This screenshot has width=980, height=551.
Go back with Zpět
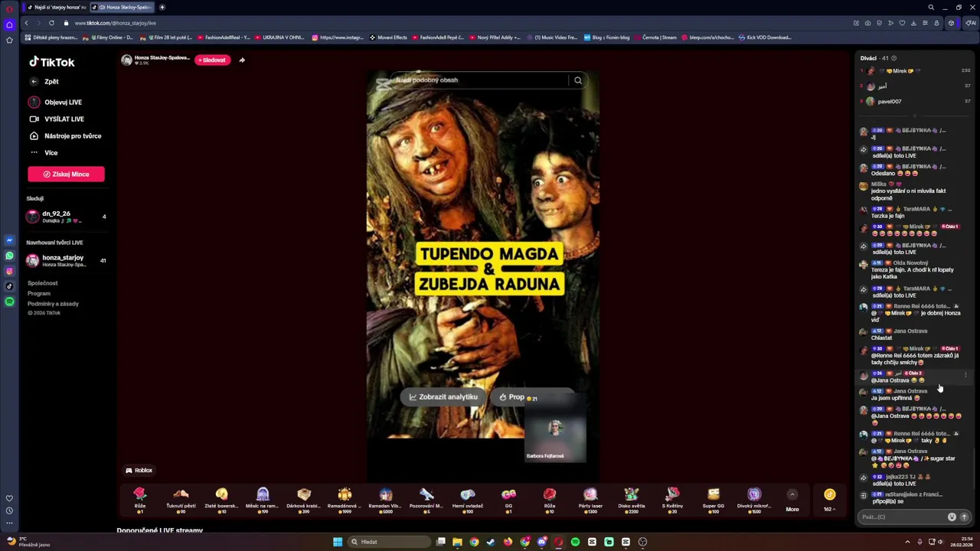point(45,81)
